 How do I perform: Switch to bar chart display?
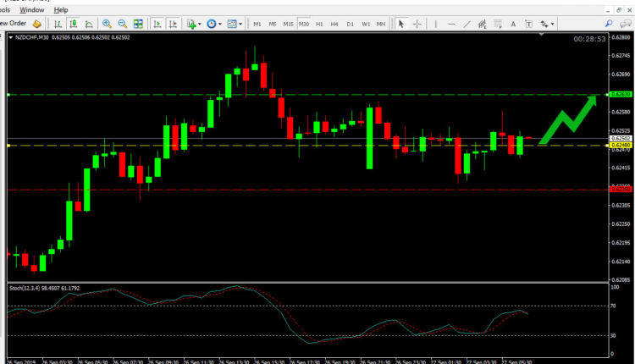coord(58,24)
